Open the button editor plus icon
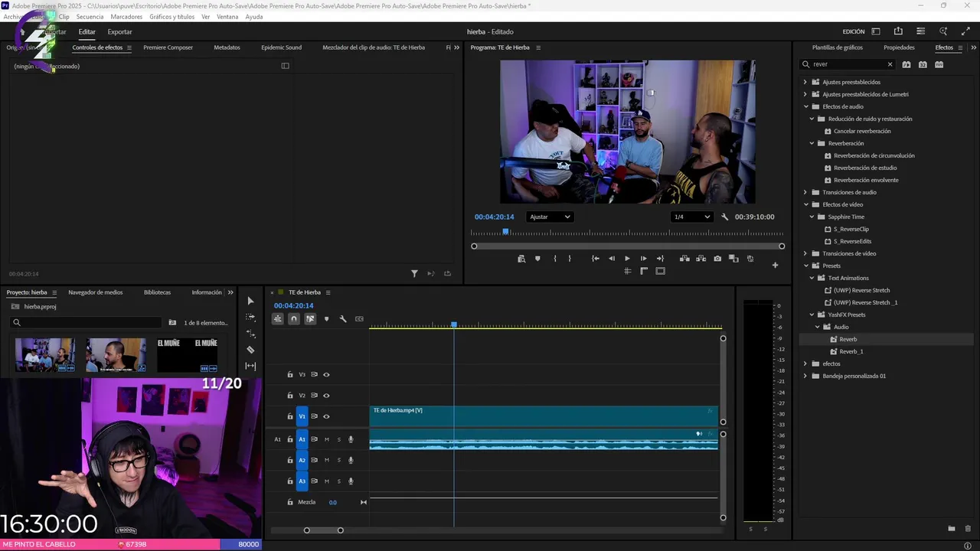The height and width of the screenshot is (551, 980). [x=775, y=266]
